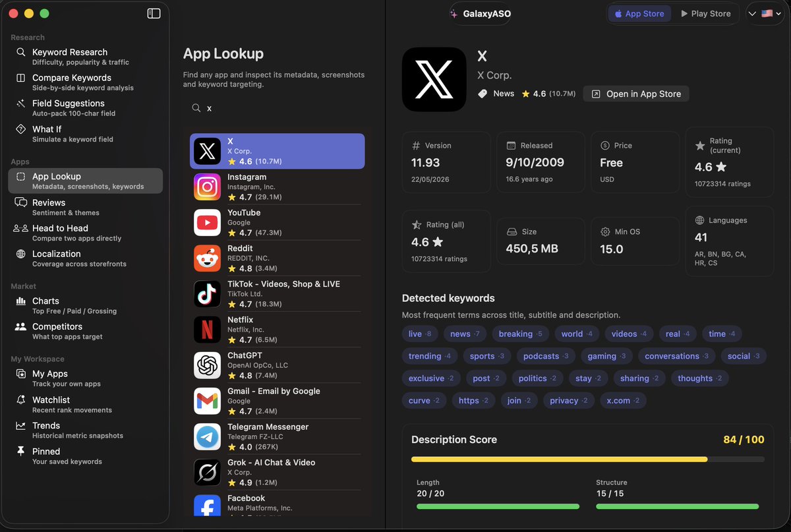Viewport: 791px width, 532px height.
Task: Click the Competitors people icon
Action: click(20, 326)
